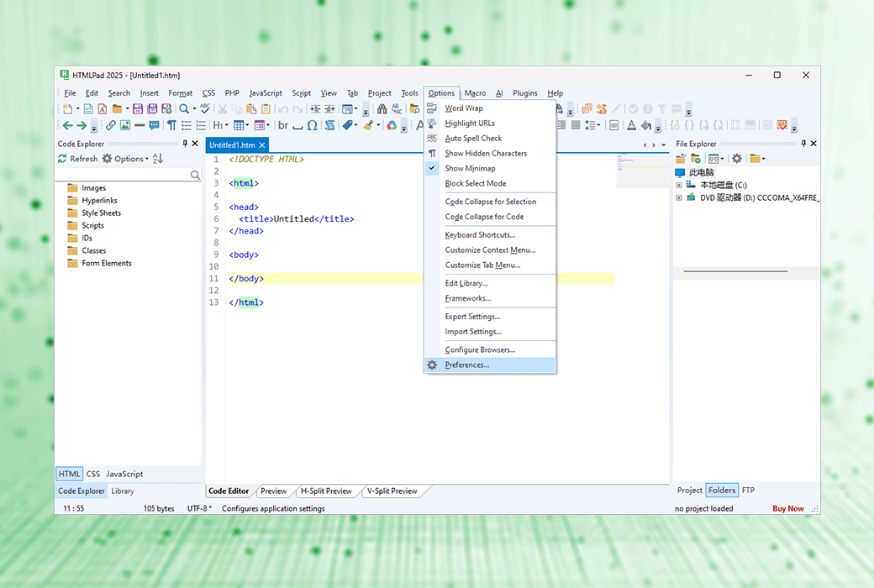Insert an unordered bullet list icon
The height and width of the screenshot is (588, 874).
click(x=187, y=125)
